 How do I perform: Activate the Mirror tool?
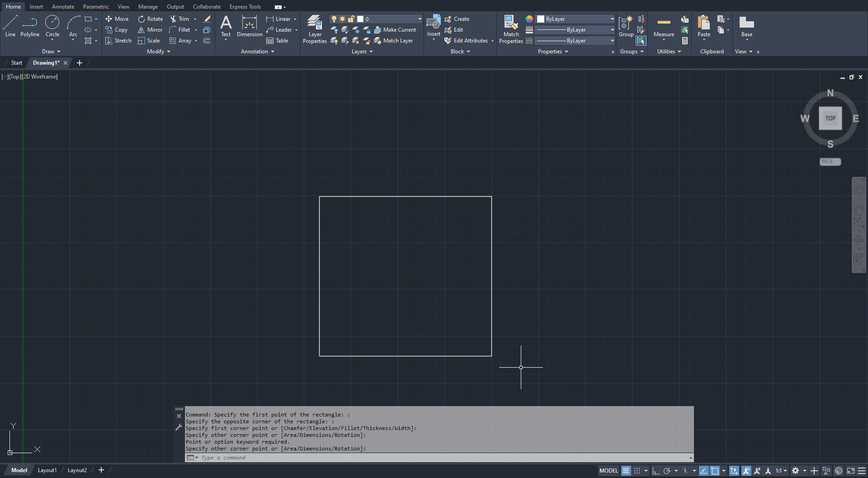[x=150, y=30]
